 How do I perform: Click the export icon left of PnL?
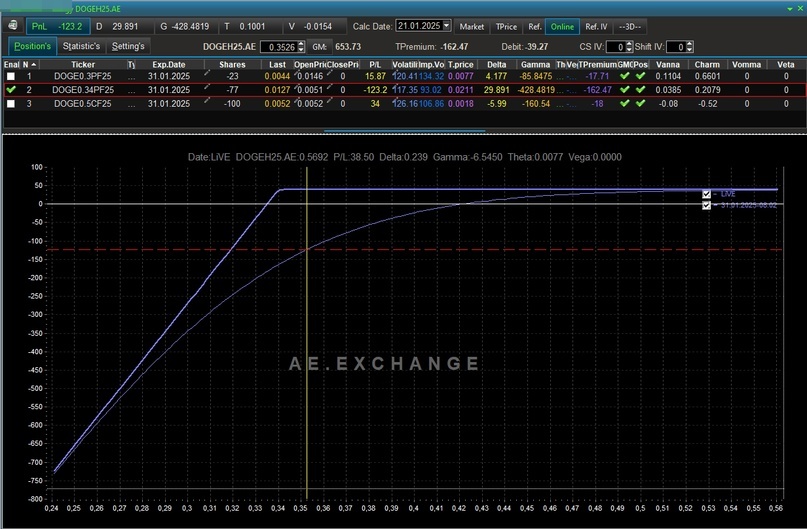(x=13, y=26)
